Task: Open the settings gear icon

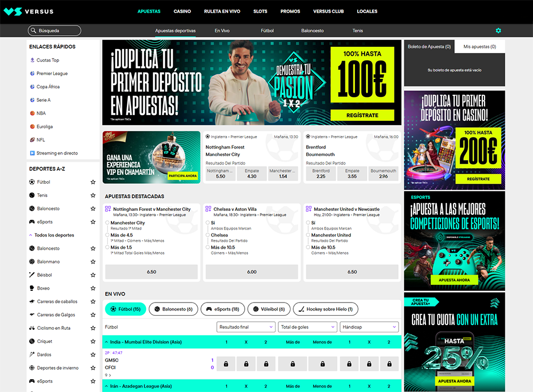Action: pyautogui.click(x=498, y=30)
